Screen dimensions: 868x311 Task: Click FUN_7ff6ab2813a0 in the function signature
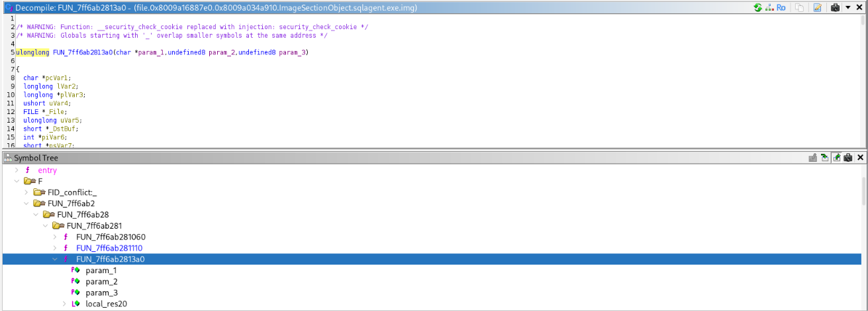(x=82, y=52)
